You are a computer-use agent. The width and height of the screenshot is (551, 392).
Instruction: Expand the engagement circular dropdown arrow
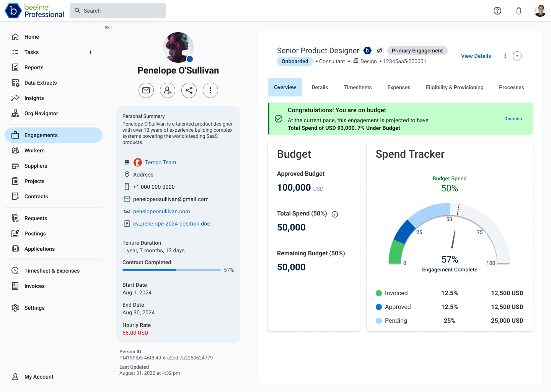pyautogui.click(x=517, y=56)
